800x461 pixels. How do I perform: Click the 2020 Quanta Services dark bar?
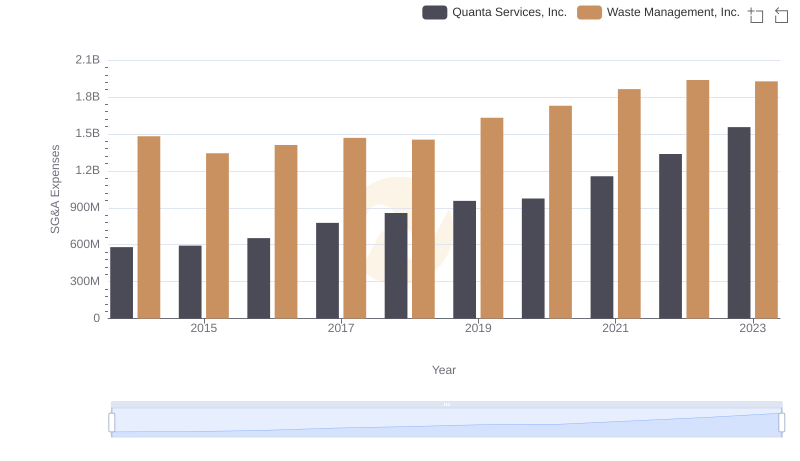pyautogui.click(x=533, y=259)
